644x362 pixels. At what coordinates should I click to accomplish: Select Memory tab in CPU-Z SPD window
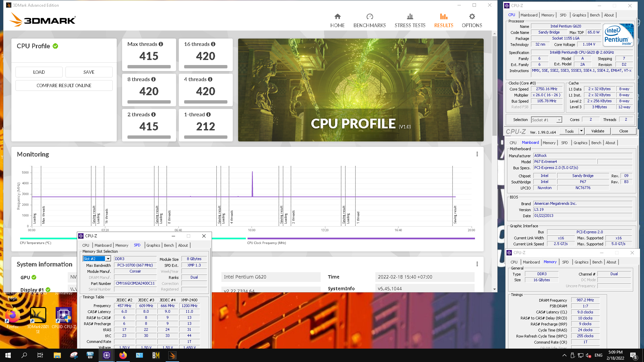(x=122, y=245)
